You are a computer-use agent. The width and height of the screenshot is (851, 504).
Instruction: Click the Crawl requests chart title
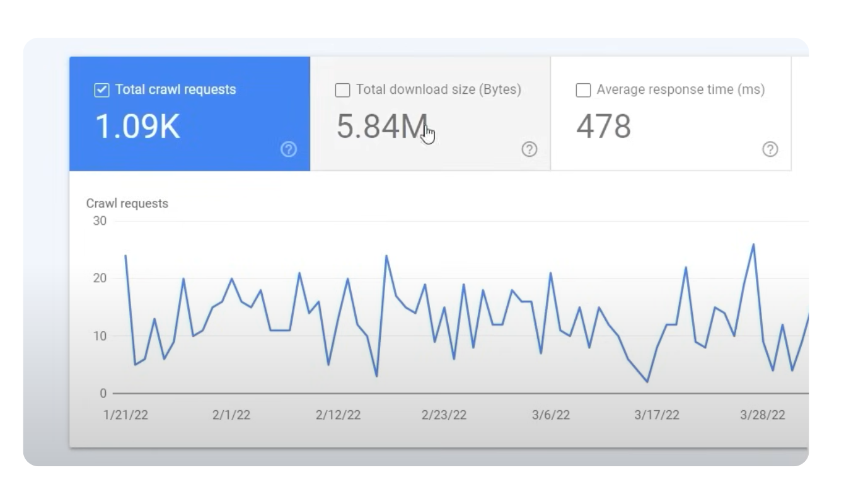(x=127, y=203)
